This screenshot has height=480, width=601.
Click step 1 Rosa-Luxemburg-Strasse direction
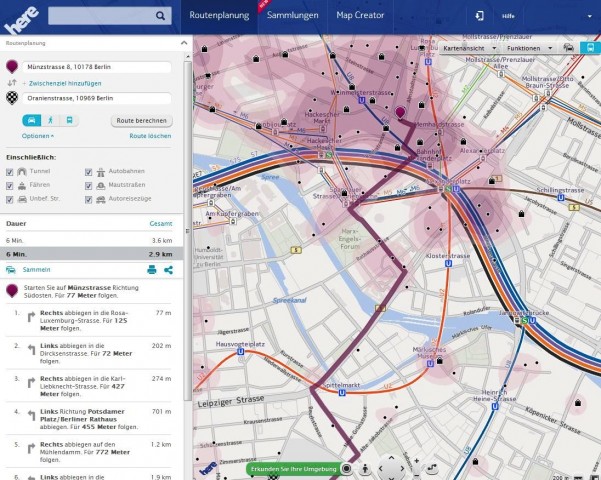tap(89, 321)
